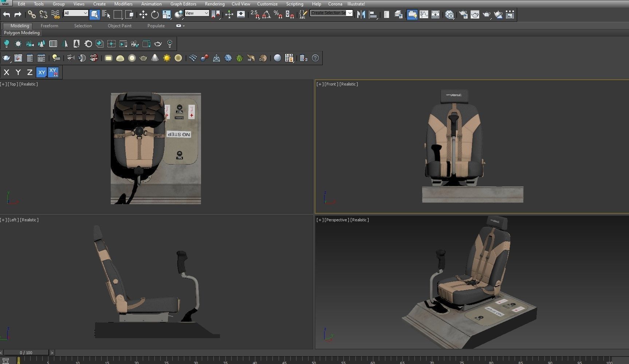Open Front viewport Realistic shading menu
The image size is (629, 364).
[x=349, y=84]
